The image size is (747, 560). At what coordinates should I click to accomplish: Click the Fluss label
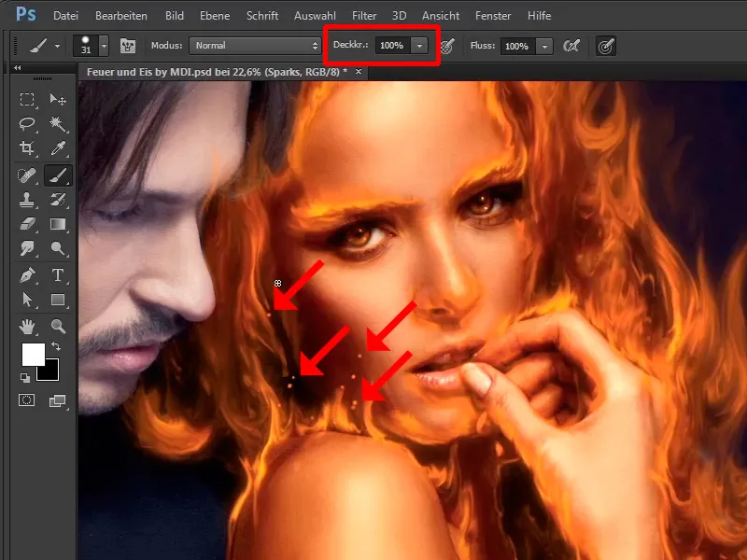point(483,46)
